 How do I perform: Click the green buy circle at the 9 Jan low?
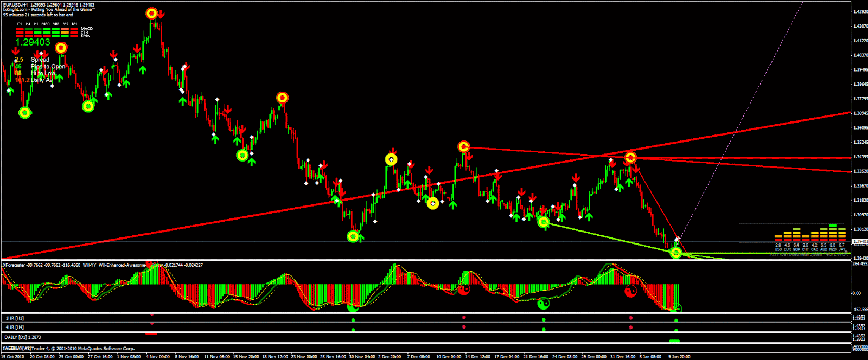click(675, 253)
